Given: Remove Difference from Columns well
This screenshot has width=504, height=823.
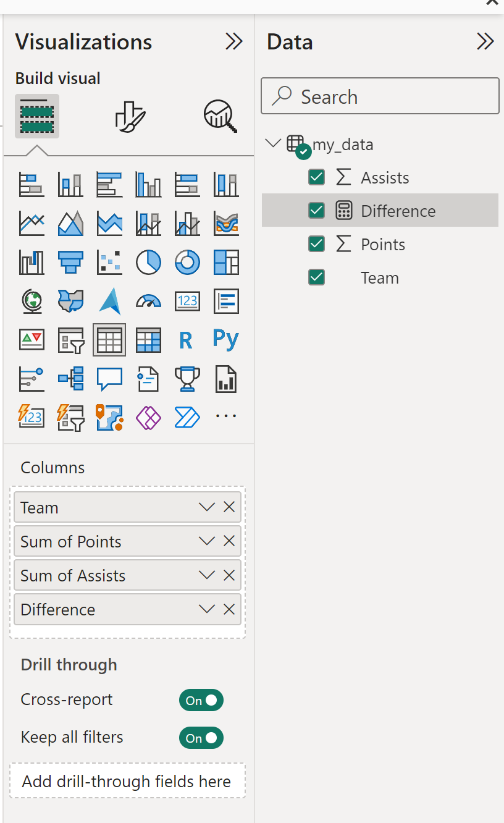Looking at the screenshot, I should (229, 609).
